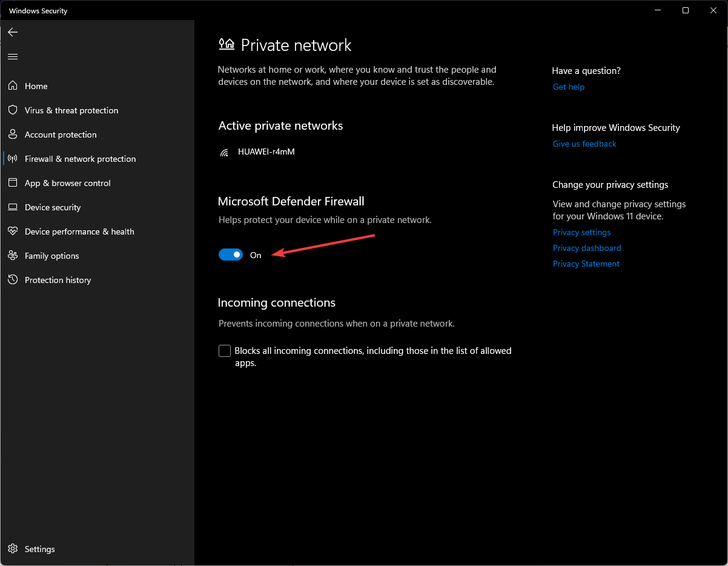
Task: Open Privacy dashboard link
Action: click(x=587, y=248)
